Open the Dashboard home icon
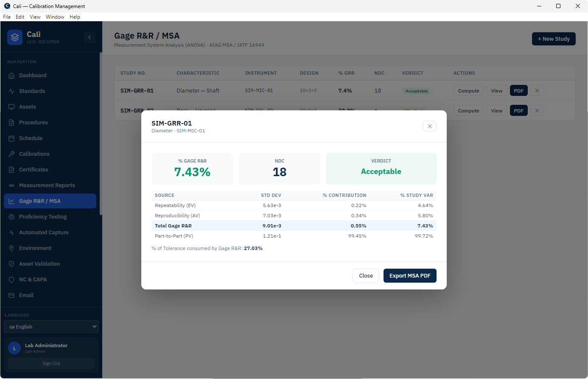588x379 pixels. point(11,76)
